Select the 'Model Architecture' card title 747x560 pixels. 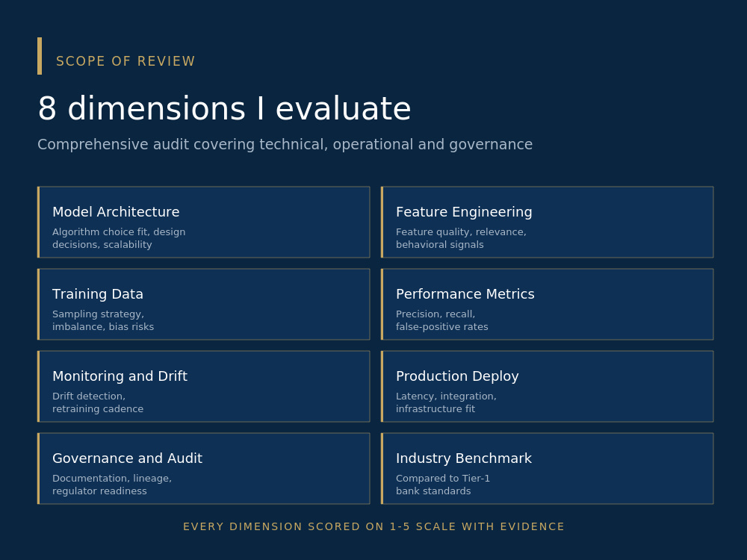pyautogui.click(x=116, y=212)
